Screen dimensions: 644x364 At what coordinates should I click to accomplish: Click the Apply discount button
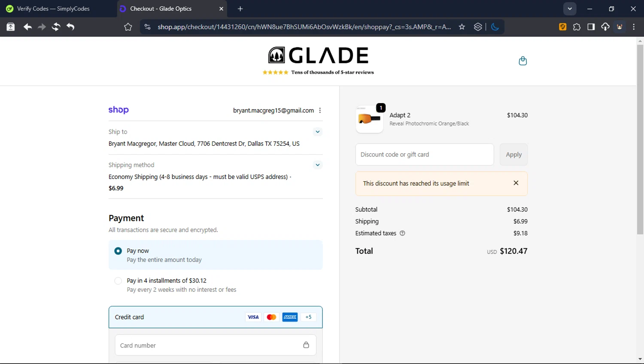tap(513, 154)
